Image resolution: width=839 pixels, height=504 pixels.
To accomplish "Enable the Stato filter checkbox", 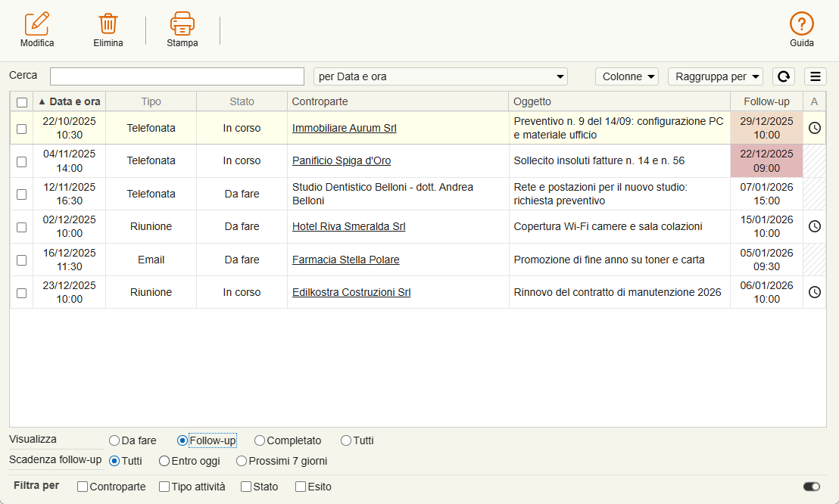I will click(246, 487).
